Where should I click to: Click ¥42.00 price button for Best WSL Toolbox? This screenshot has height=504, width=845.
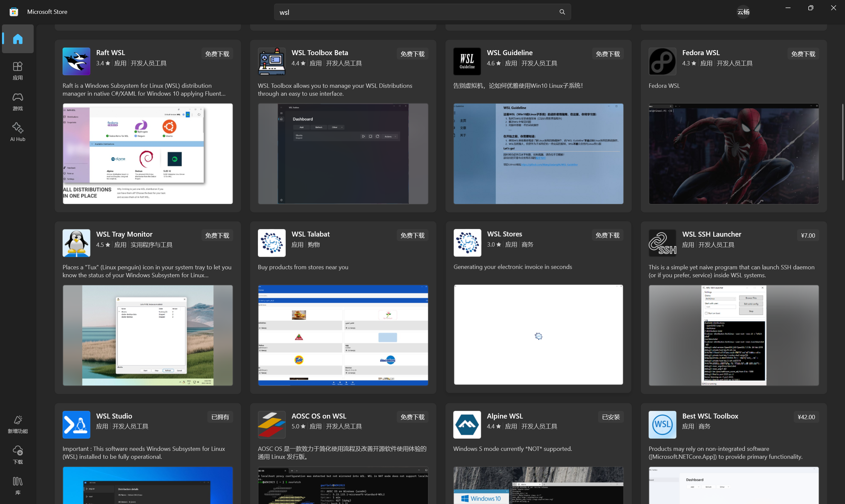click(x=806, y=417)
